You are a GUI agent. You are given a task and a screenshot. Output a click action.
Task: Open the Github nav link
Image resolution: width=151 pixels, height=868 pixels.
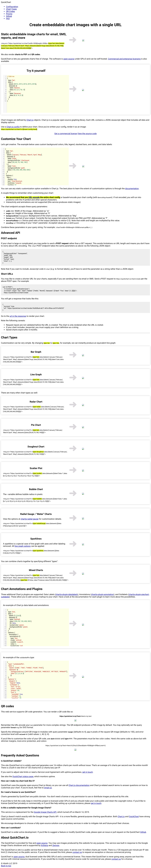pos(9,16)
